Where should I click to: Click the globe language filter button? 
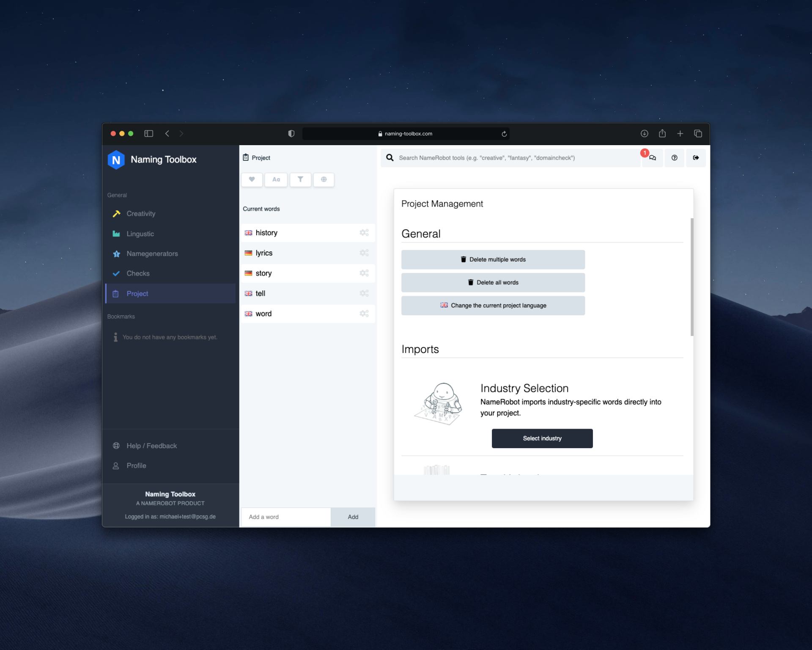tap(324, 179)
